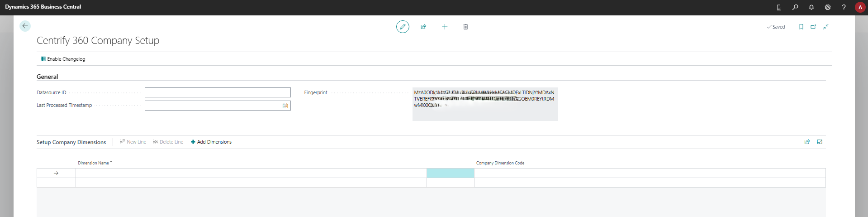Open settings gear icon
This screenshot has height=217, width=868.
(827, 7)
